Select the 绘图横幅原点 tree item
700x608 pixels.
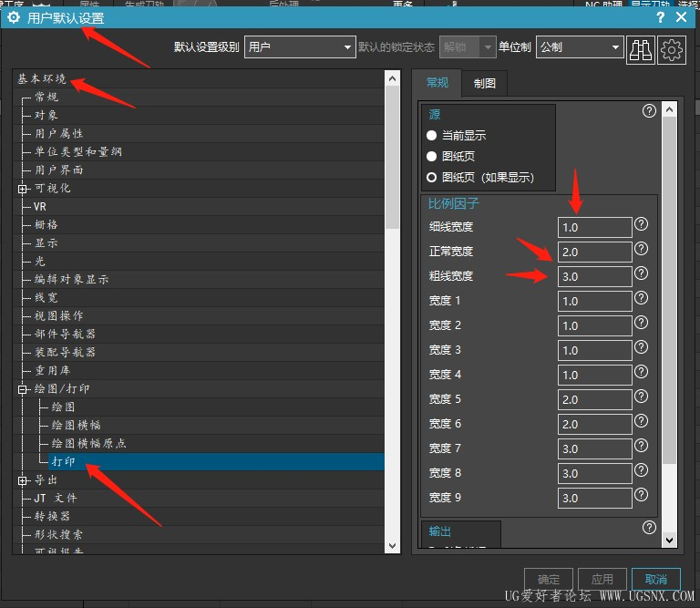[x=88, y=443]
